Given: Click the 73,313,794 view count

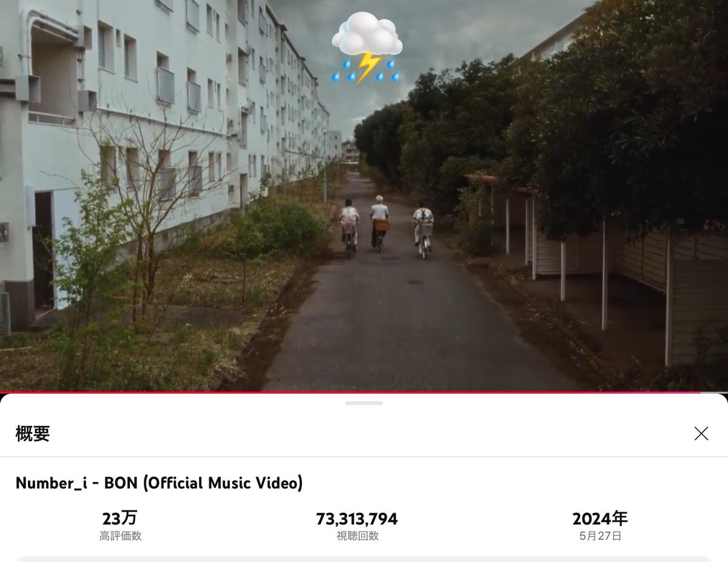Looking at the screenshot, I should point(357,519).
